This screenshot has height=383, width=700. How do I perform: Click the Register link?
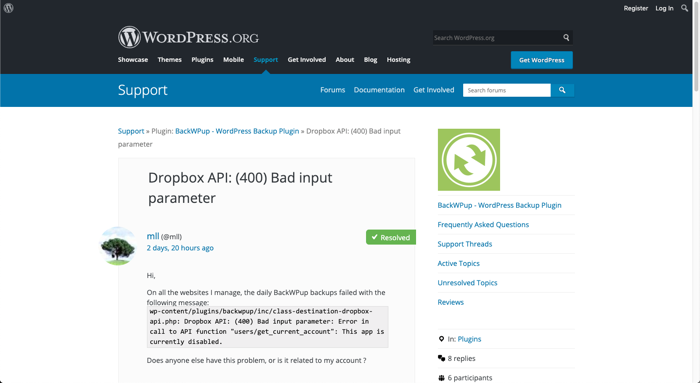636,8
